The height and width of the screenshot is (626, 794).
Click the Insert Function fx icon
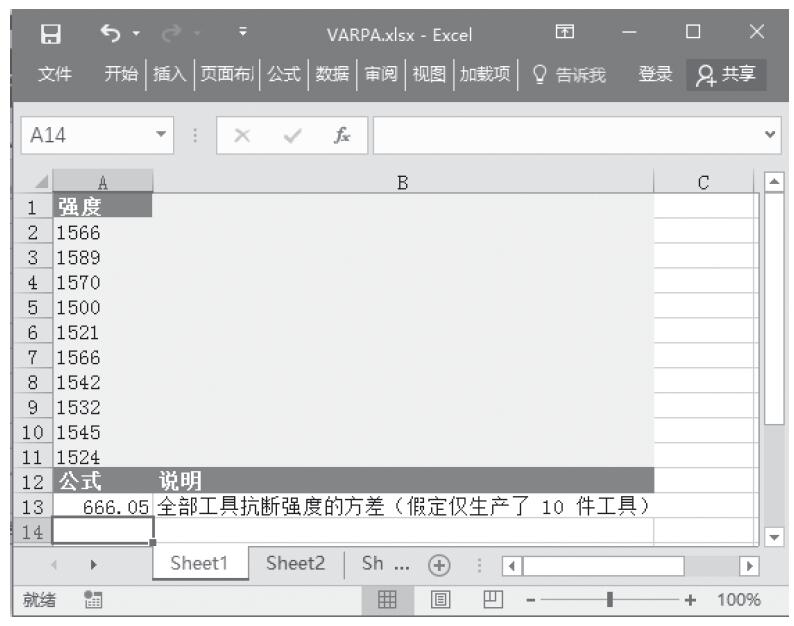click(x=342, y=135)
